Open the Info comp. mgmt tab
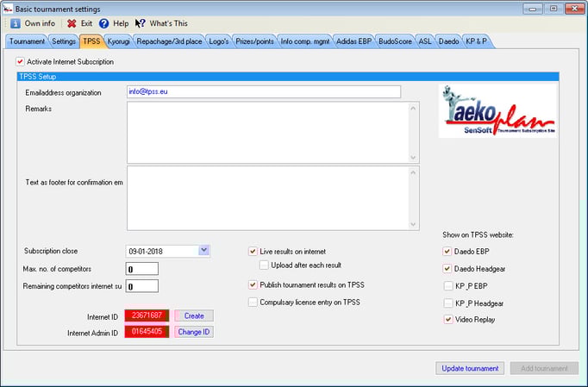Image resolution: width=588 pixels, height=387 pixels. (304, 41)
